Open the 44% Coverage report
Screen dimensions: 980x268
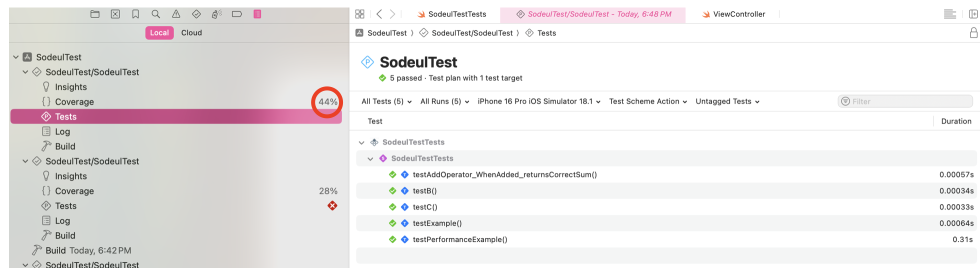coord(74,101)
